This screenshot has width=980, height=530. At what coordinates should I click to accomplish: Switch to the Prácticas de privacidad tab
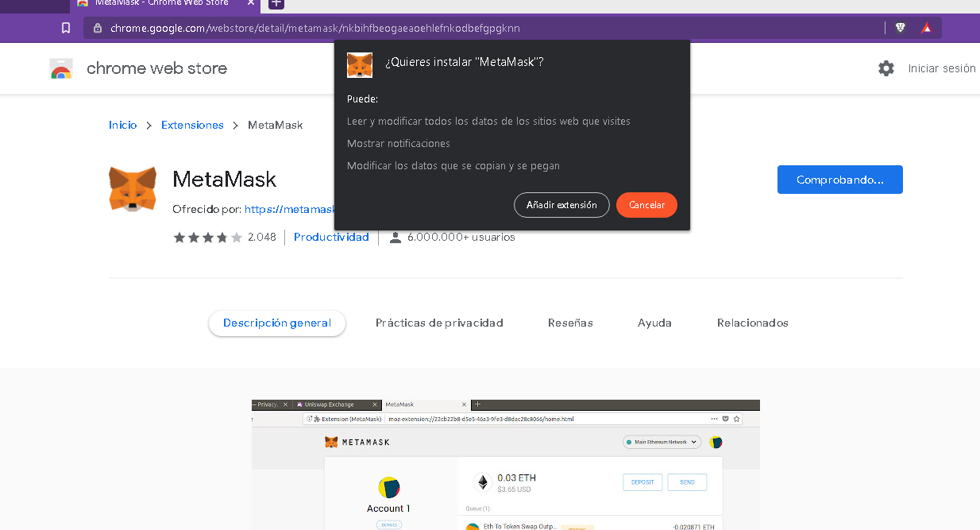click(439, 323)
